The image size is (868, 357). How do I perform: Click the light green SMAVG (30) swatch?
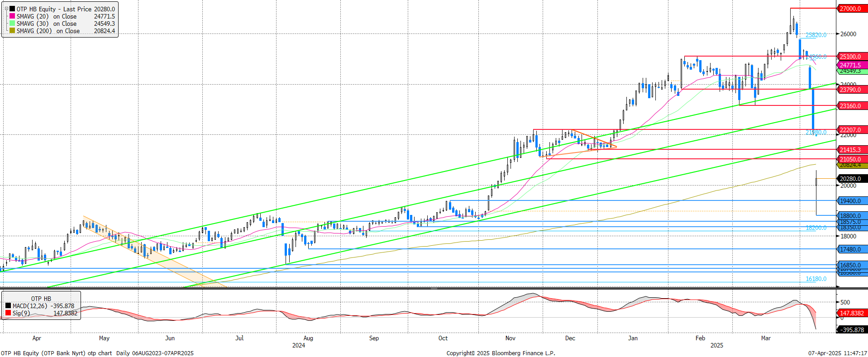[x=12, y=24]
